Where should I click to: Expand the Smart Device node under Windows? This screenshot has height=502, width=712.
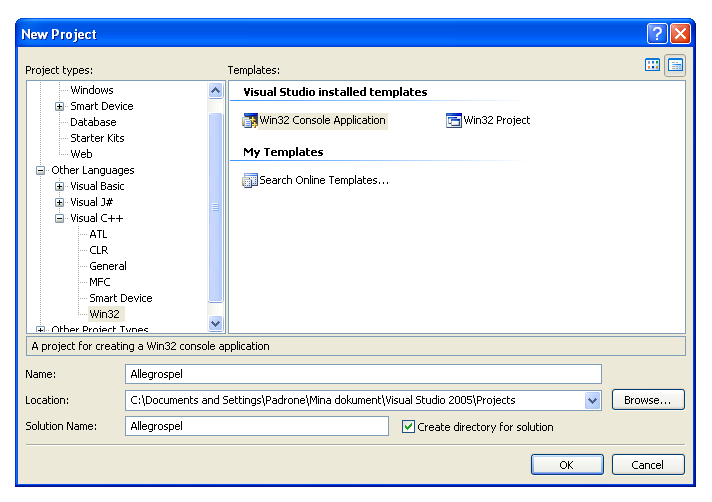coord(59,106)
